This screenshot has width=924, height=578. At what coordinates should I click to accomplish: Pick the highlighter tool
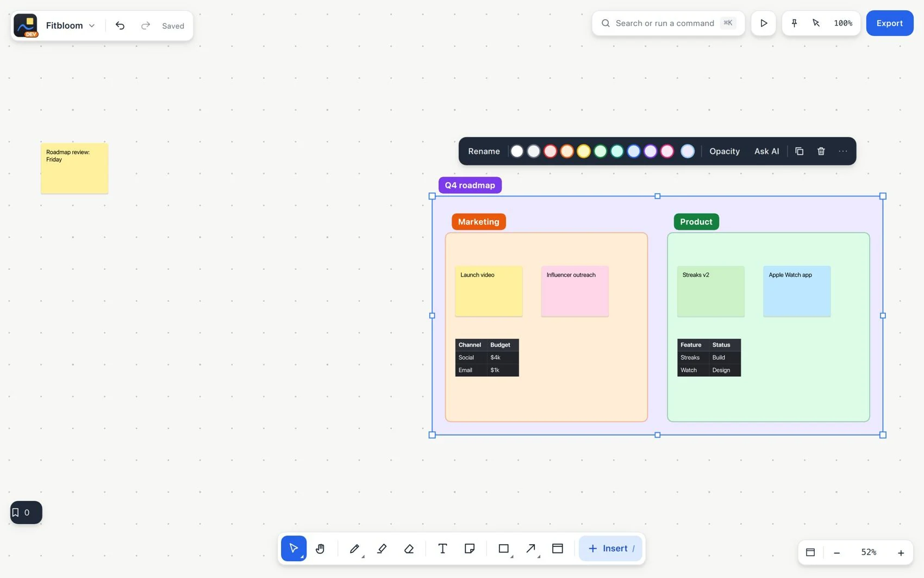point(382,548)
